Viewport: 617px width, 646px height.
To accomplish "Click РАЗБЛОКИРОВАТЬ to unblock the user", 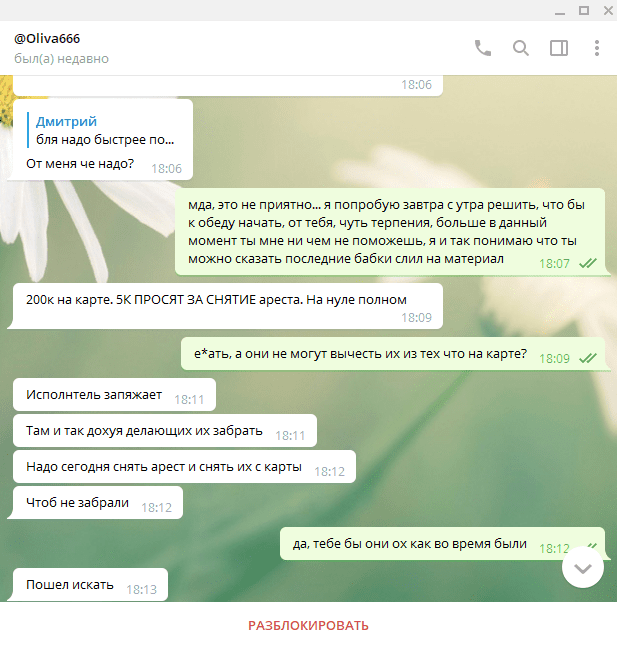I will (x=308, y=625).
